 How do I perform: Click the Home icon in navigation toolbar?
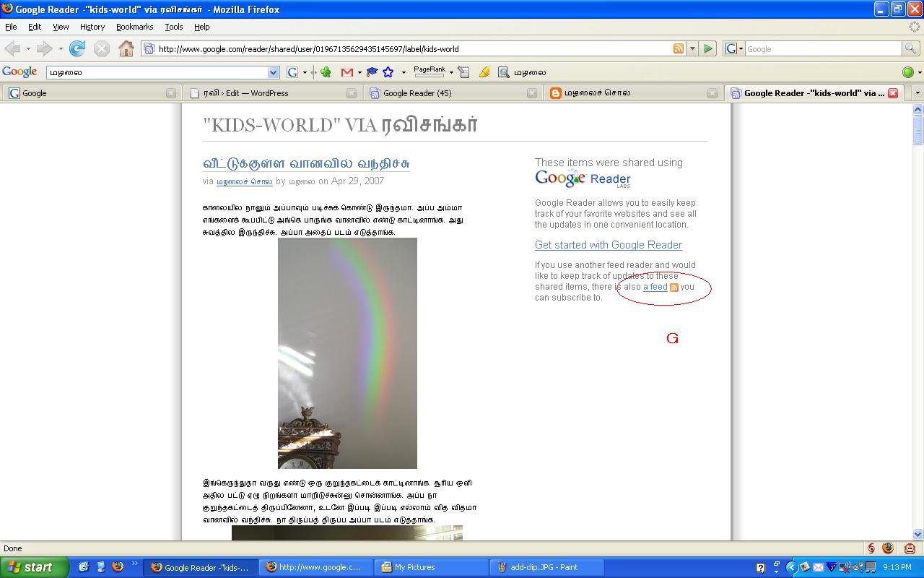pos(126,48)
